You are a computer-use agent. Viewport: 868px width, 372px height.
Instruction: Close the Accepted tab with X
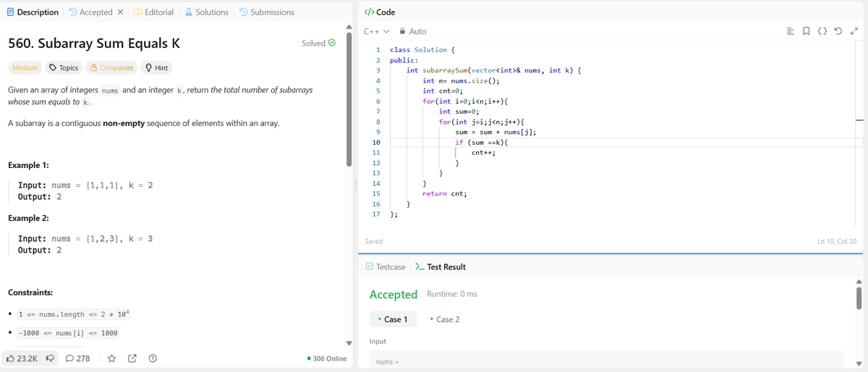[120, 12]
